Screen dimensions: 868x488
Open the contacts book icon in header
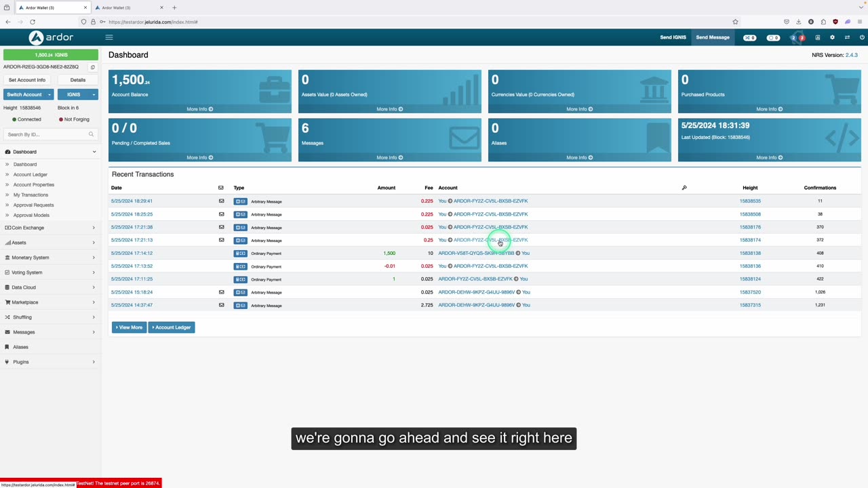817,37
